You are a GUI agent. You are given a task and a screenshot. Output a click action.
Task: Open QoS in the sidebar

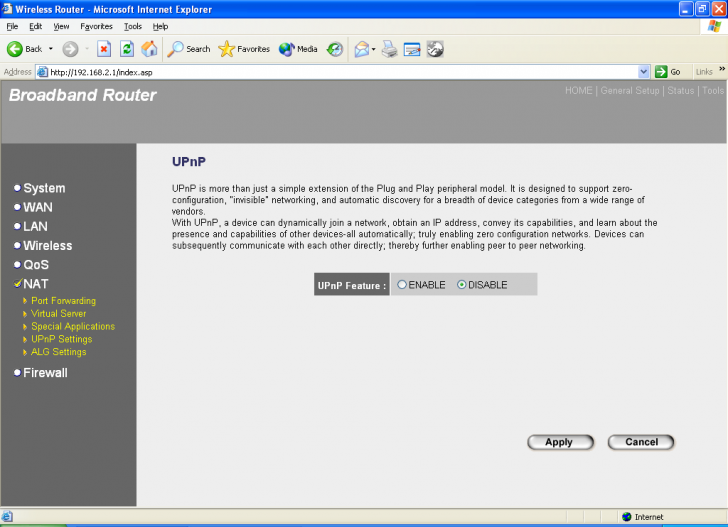pos(36,265)
